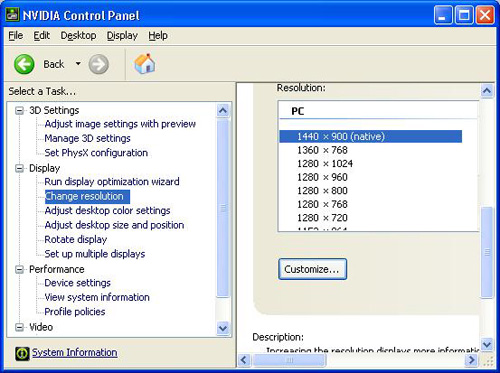Viewport: 500px width, 373px height.
Task: Open the Edit menu
Action: point(42,35)
